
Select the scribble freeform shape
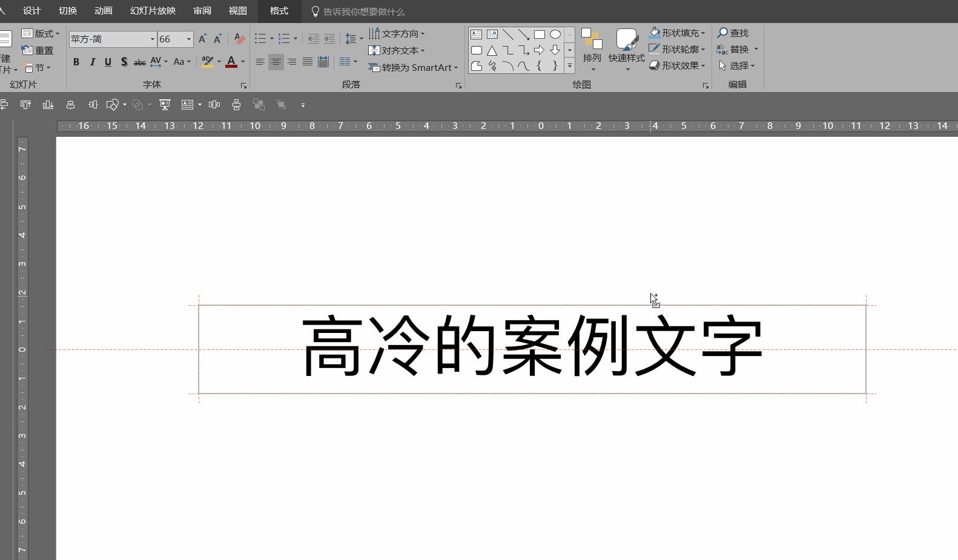point(492,66)
